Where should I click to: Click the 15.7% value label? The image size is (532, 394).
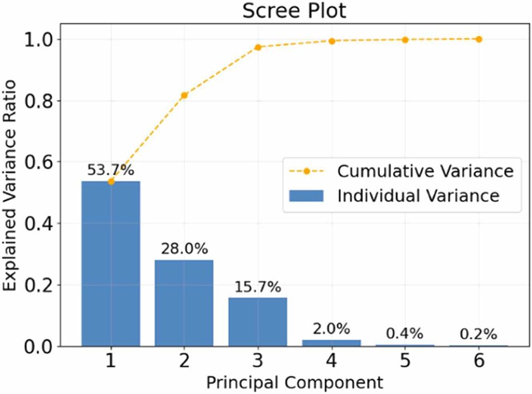tap(258, 287)
